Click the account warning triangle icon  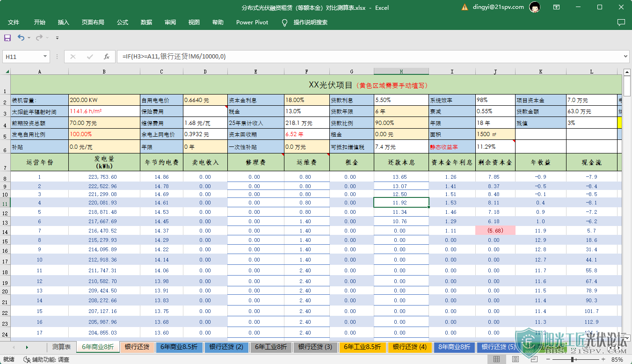tap(465, 7)
